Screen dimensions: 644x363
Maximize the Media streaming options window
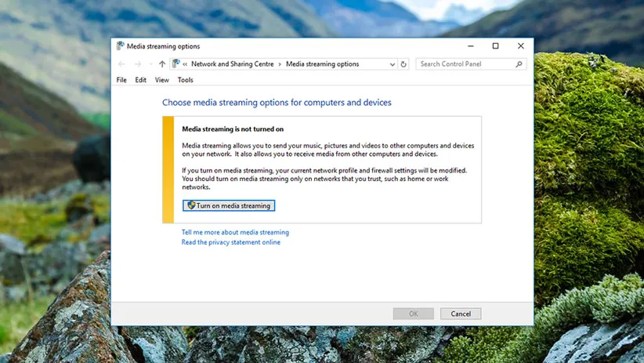pos(495,46)
